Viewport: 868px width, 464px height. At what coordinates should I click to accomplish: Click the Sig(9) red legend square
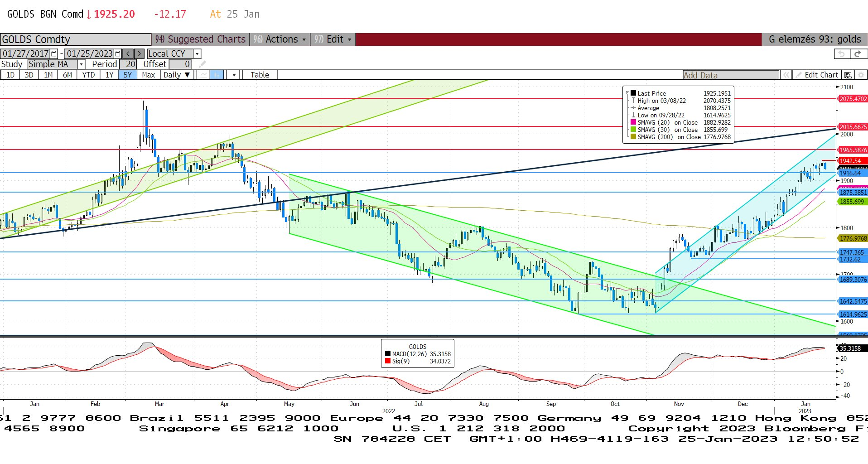pos(388,361)
